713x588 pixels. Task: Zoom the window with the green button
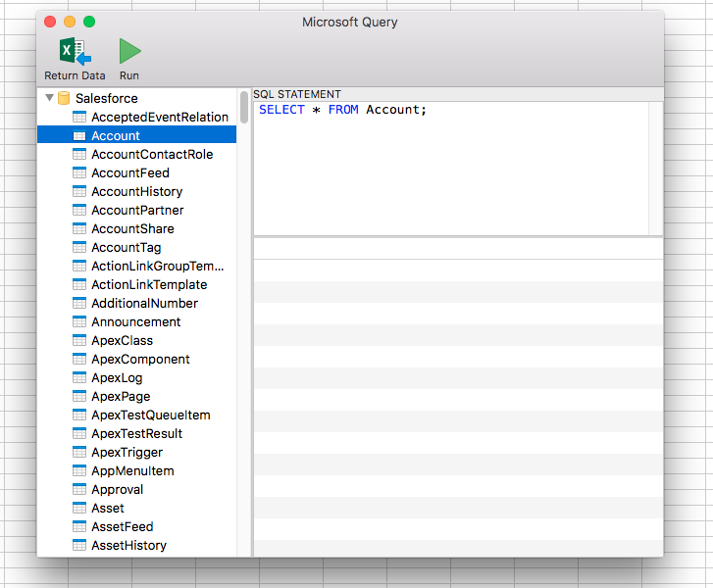(89, 22)
